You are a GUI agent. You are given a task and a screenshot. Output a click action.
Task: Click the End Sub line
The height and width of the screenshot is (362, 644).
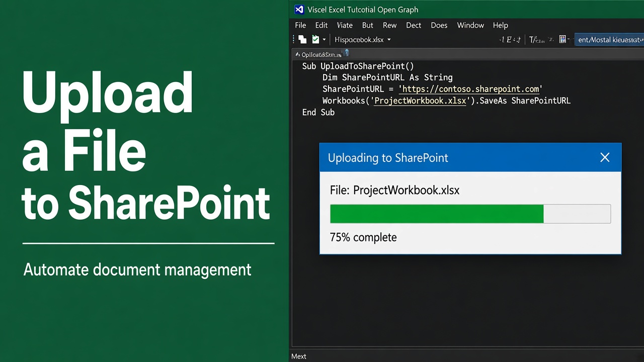318,112
